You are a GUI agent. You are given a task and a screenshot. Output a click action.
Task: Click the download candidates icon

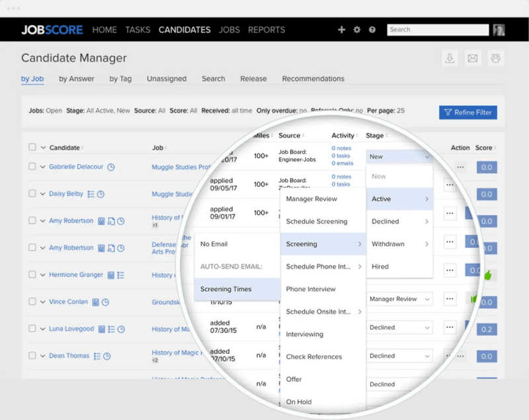(x=450, y=58)
